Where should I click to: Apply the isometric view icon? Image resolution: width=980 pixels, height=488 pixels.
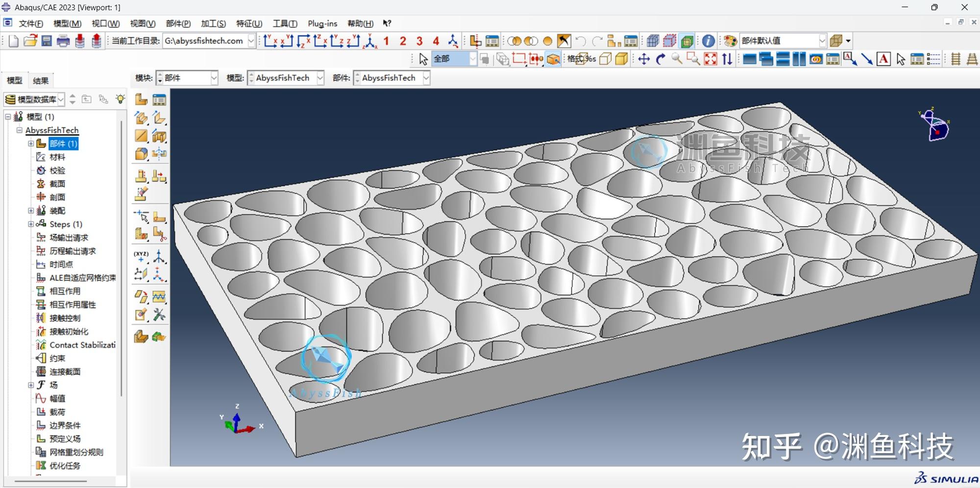pos(370,41)
